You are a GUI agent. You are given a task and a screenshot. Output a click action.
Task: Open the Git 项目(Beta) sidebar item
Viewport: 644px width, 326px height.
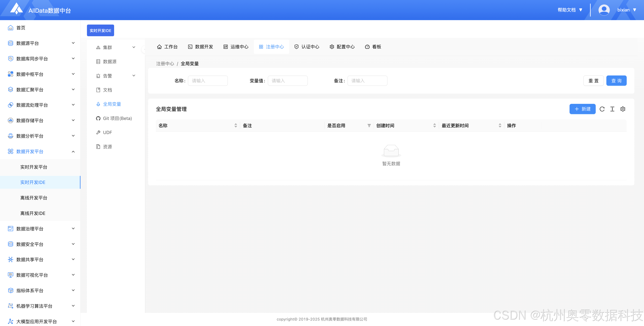[x=117, y=118]
